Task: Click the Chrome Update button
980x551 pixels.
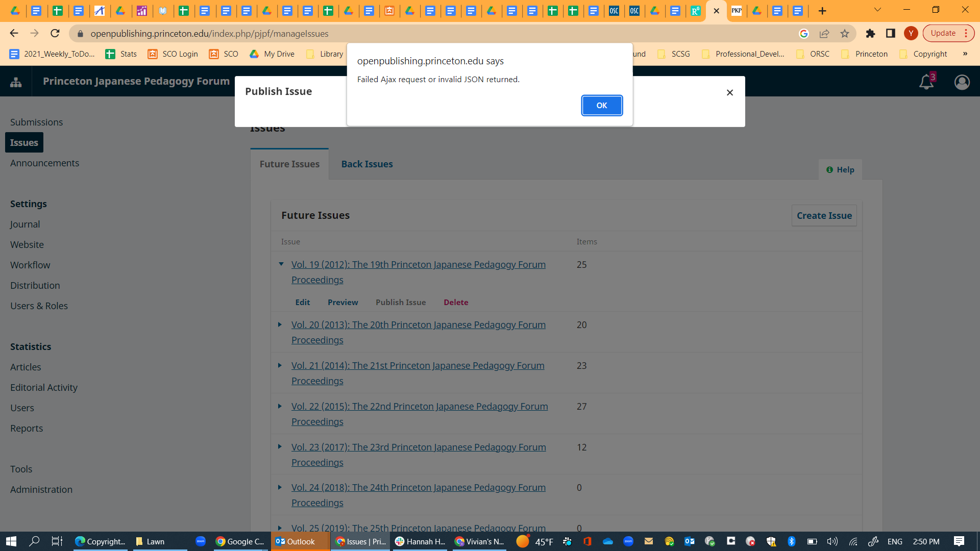Action: coord(948,33)
